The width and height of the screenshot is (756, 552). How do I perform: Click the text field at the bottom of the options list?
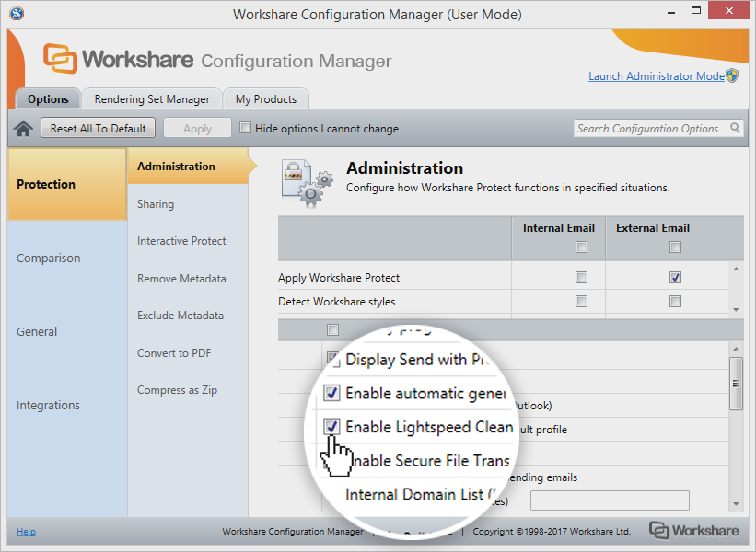click(x=610, y=500)
